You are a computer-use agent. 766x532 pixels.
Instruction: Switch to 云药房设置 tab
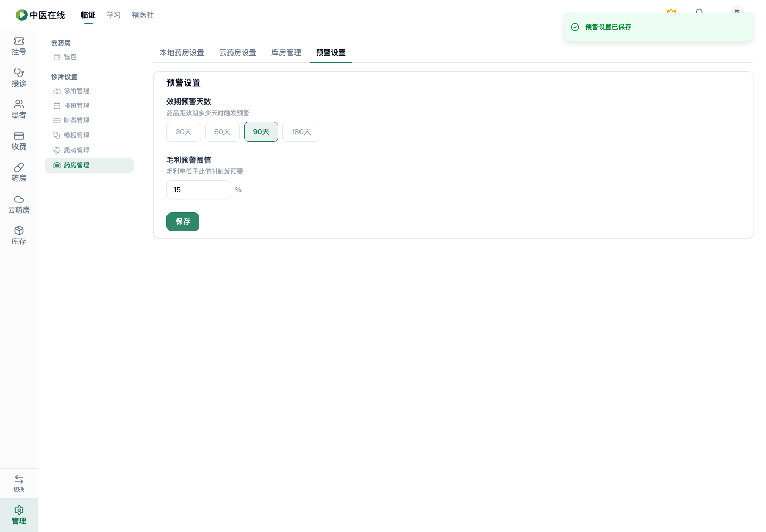click(238, 53)
